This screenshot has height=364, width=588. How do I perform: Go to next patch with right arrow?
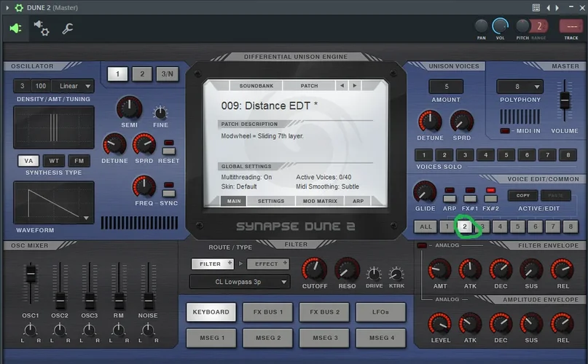pyautogui.click(x=355, y=85)
